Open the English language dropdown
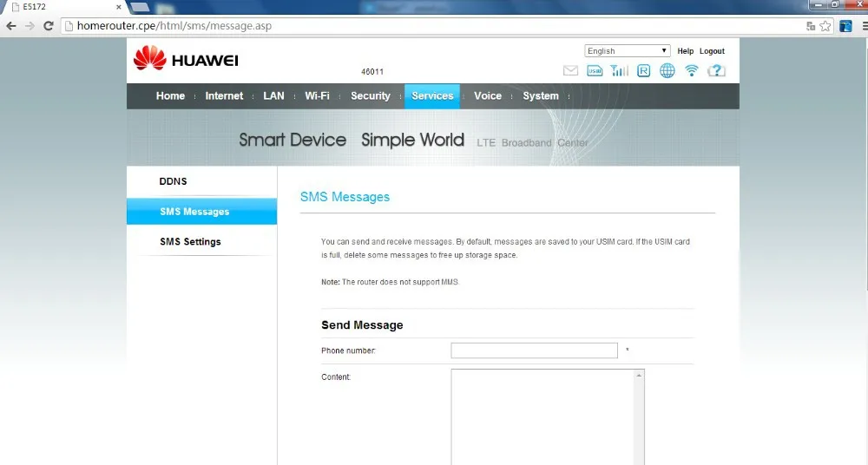The image size is (868, 465). click(x=628, y=51)
